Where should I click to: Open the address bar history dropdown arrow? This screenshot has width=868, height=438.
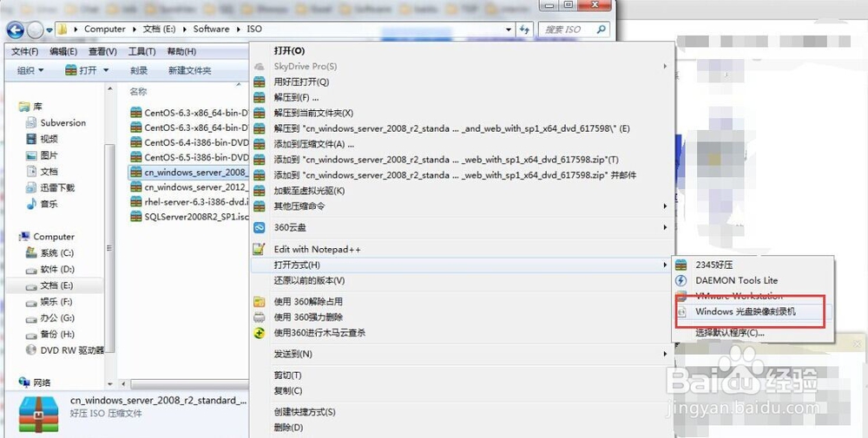point(508,29)
